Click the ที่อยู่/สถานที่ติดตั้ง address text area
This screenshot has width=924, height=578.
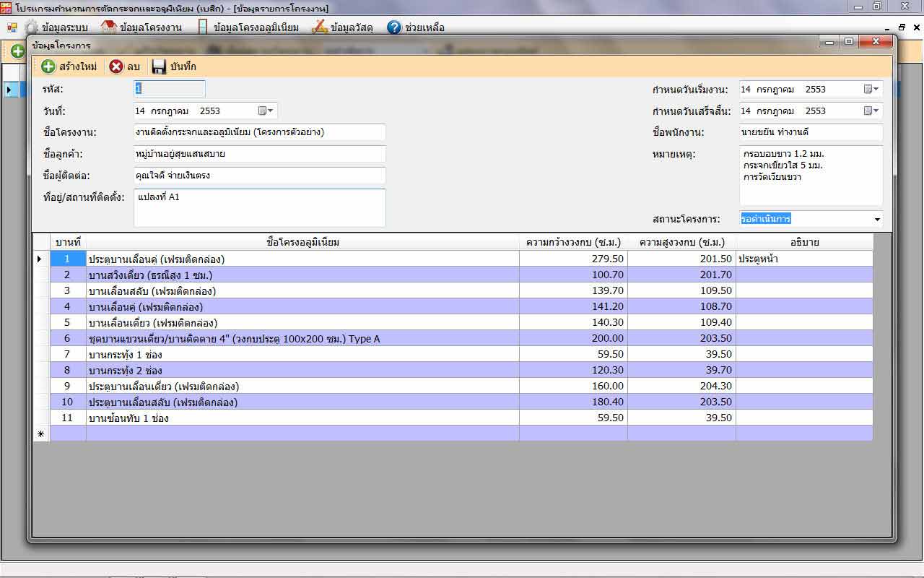click(x=260, y=208)
